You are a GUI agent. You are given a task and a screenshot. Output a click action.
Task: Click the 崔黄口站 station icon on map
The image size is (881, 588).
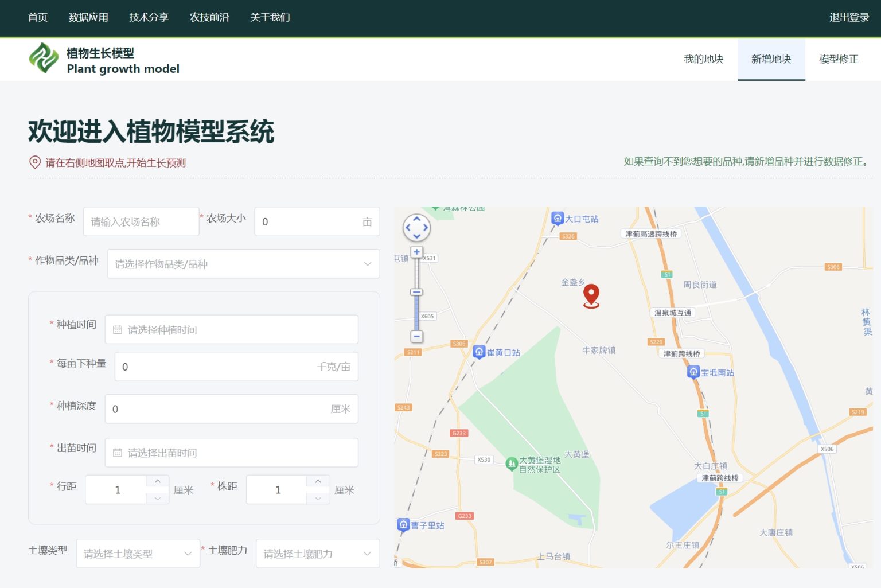click(x=479, y=352)
